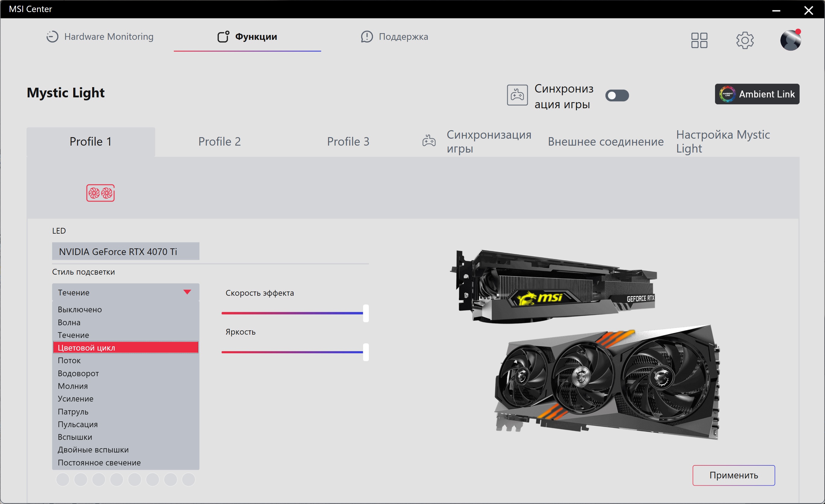Select NVIDIA GeForce RTX 4070 Ti LED field
Viewport: 825px width, 504px height.
pyautogui.click(x=126, y=251)
